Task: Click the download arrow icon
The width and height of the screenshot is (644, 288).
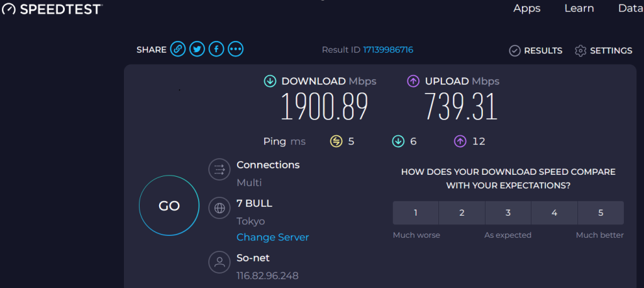Action: [270, 81]
